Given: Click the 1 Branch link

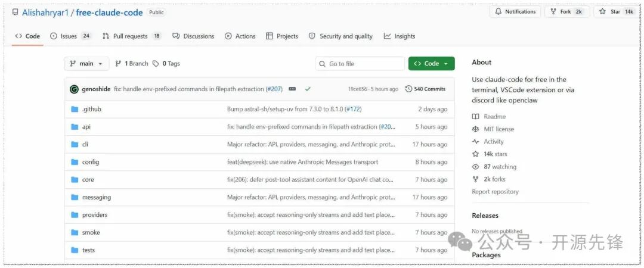Looking at the screenshot, I should 132,64.
